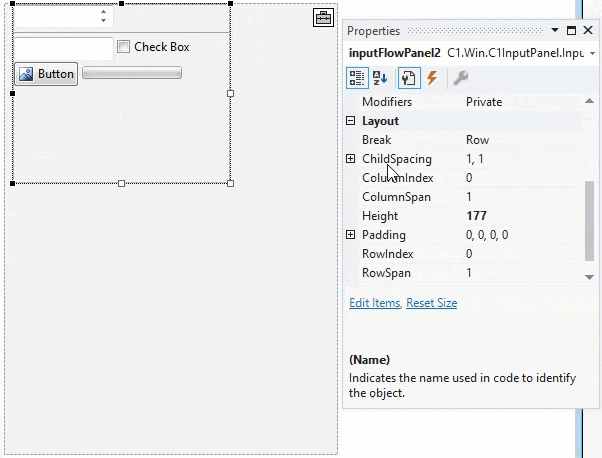This screenshot has height=458, width=602.
Task: Click the Categorized view icon in Properties
Action: (x=356, y=78)
